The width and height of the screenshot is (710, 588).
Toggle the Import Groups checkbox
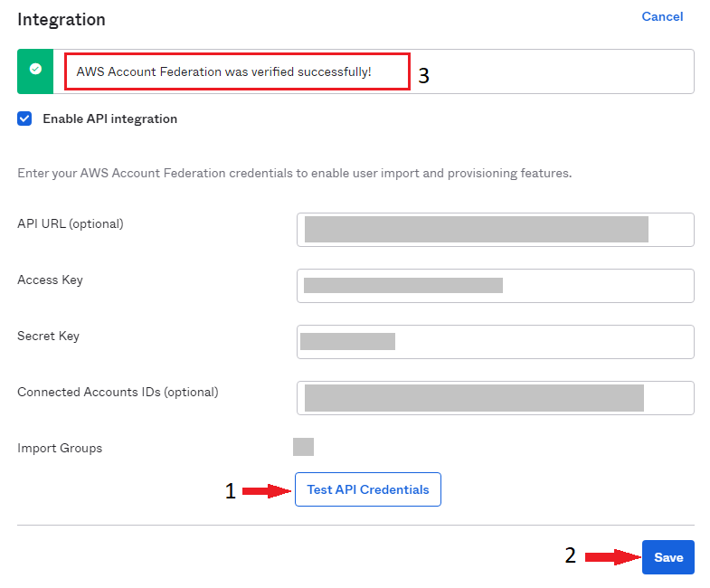pos(303,447)
